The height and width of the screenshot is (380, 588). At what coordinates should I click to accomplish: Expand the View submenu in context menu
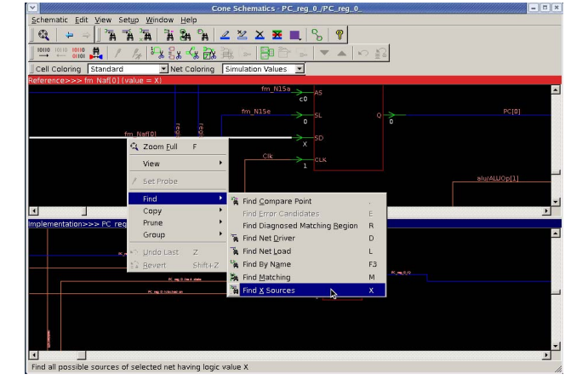[178, 164]
